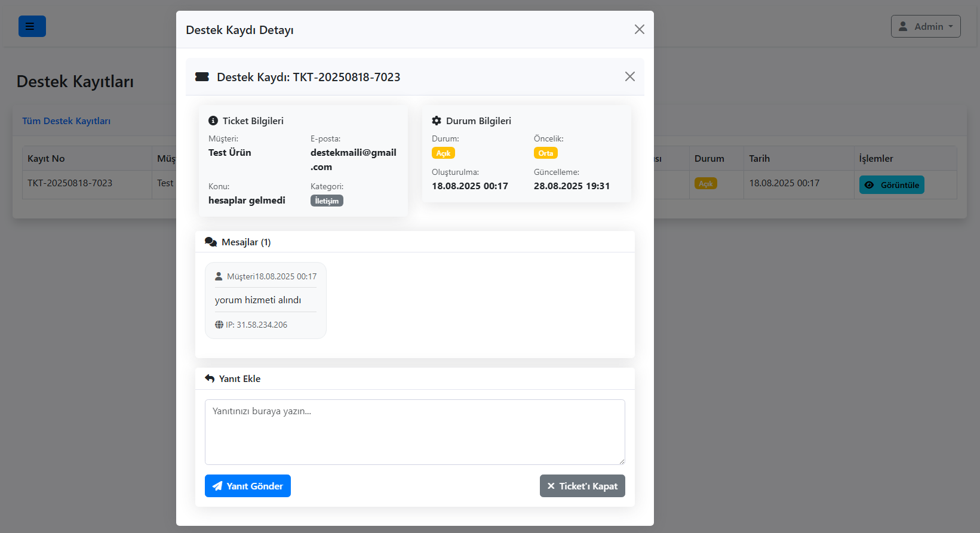Click the globe icon beside IP address
The image size is (980, 533).
tap(219, 325)
